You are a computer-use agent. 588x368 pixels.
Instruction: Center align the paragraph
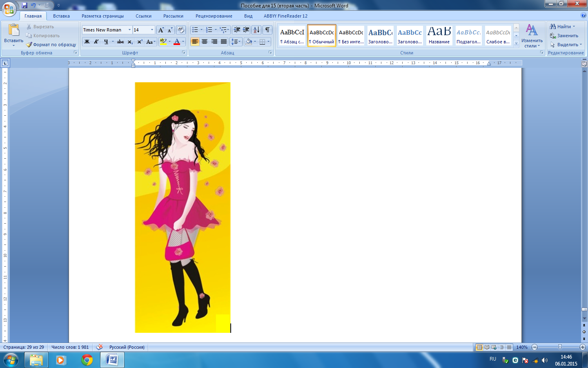coord(205,42)
